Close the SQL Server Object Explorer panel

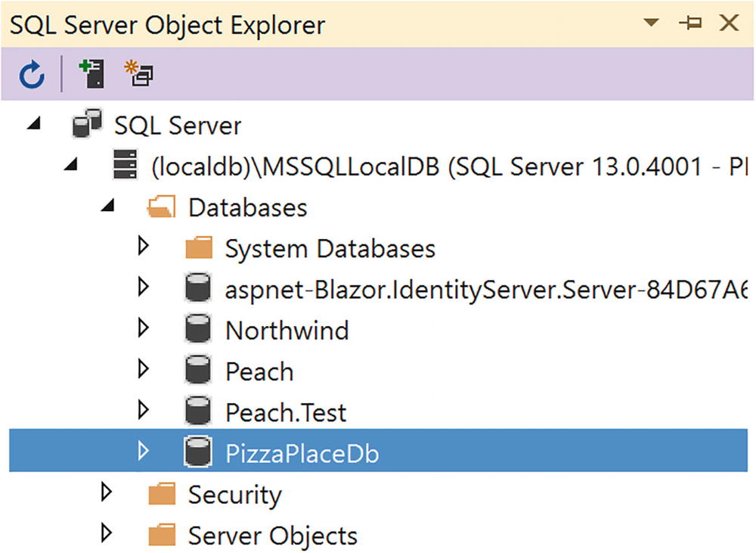click(729, 23)
